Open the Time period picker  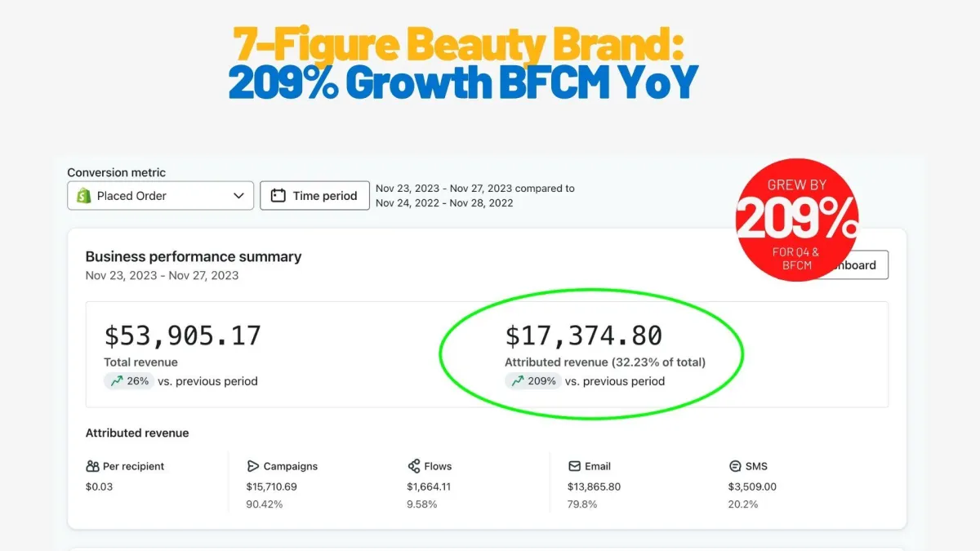(x=314, y=196)
